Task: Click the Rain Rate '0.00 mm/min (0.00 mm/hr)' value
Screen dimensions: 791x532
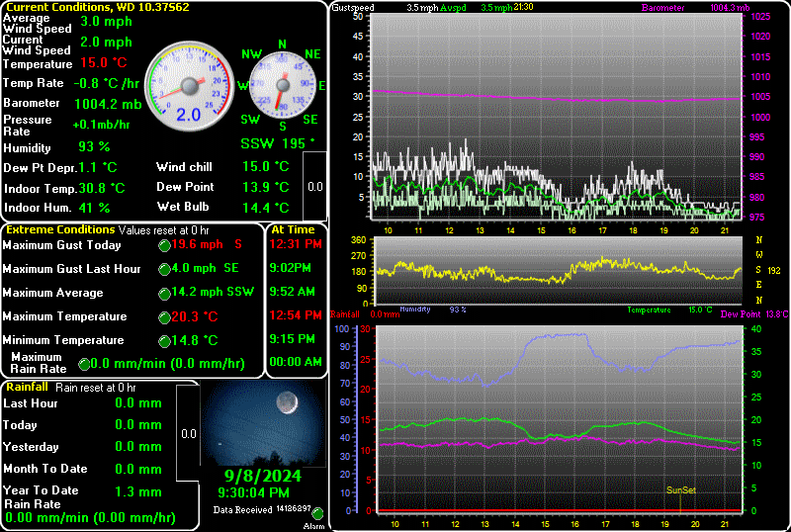Action: point(90,518)
